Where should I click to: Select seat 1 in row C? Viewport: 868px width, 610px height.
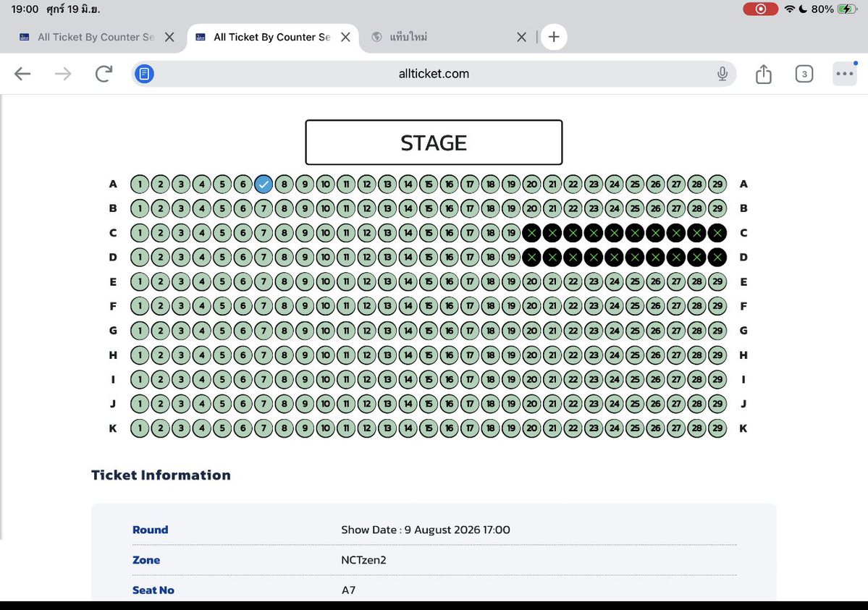coord(140,232)
